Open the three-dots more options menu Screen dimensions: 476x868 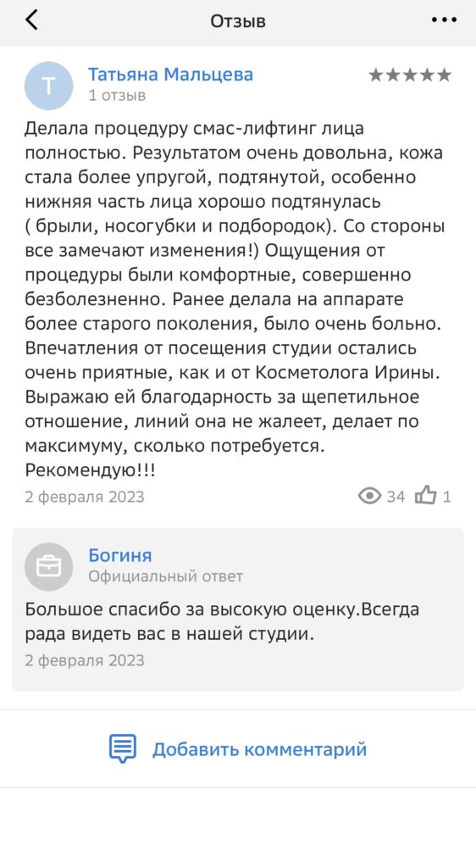point(444,20)
